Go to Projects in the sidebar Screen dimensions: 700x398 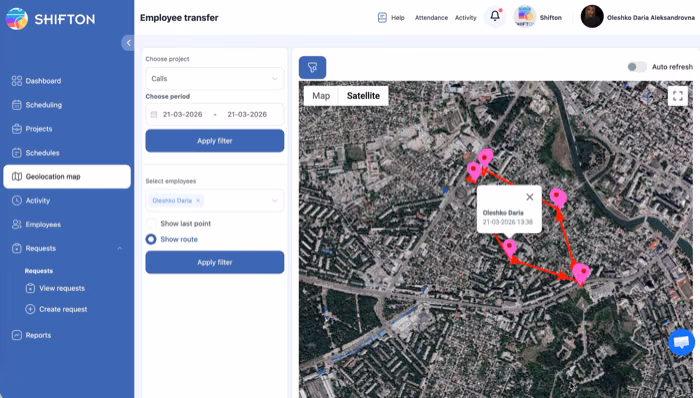pyautogui.click(x=32, y=129)
